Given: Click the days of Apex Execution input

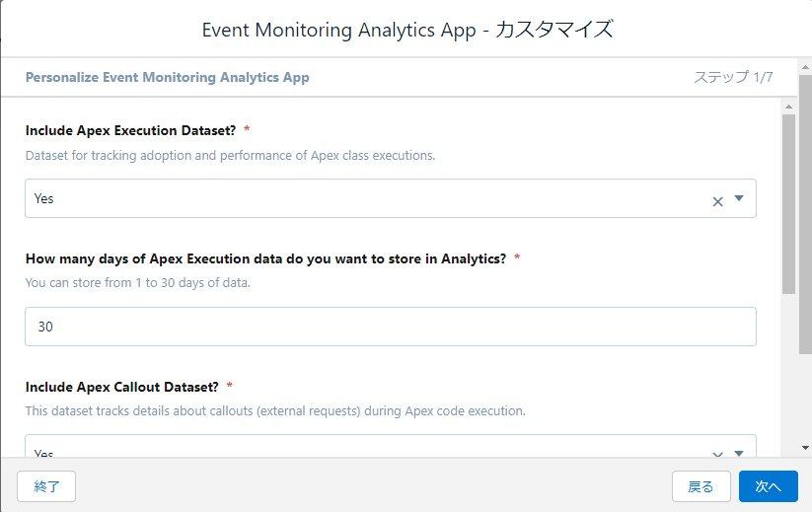Looking at the screenshot, I should pyautogui.click(x=390, y=327).
